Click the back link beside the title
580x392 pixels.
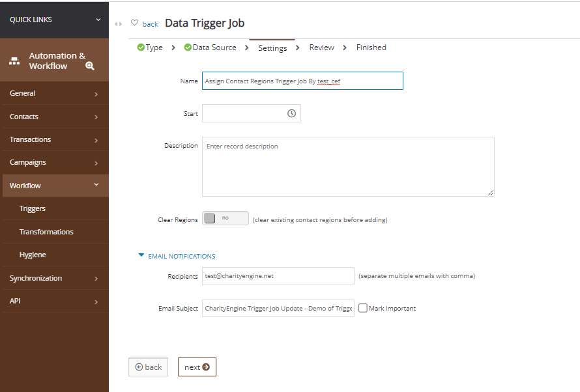pyautogui.click(x=150, y=24)
